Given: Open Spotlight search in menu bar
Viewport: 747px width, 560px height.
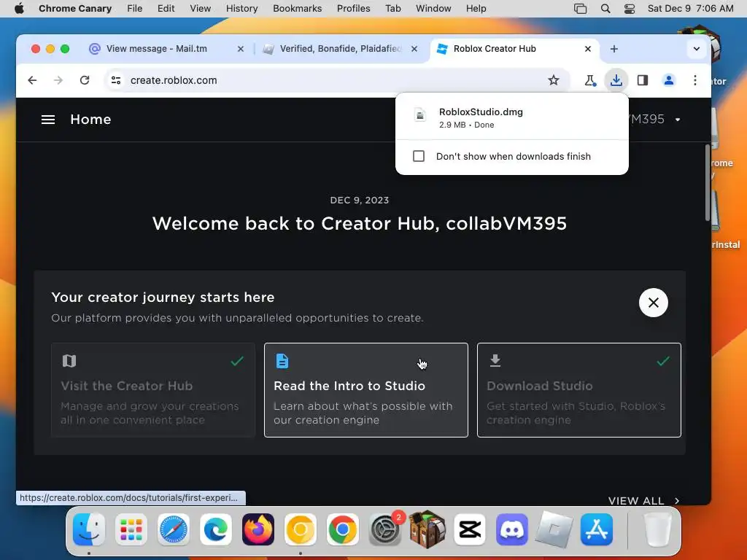Looking at the screenshot, I should tap(605, 9).
